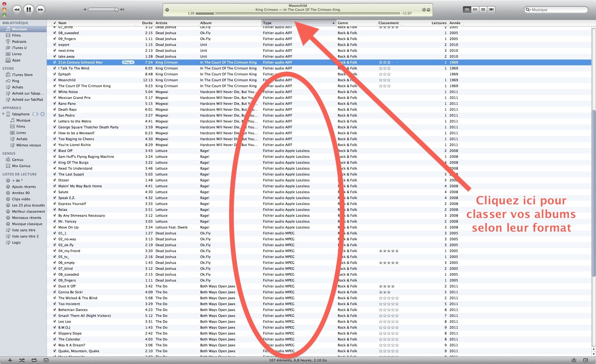Image resolution: width=596 pixels, height=364 pixels.
Task: Adjust the volume slider knob
Action: click(x=116, y=10)
